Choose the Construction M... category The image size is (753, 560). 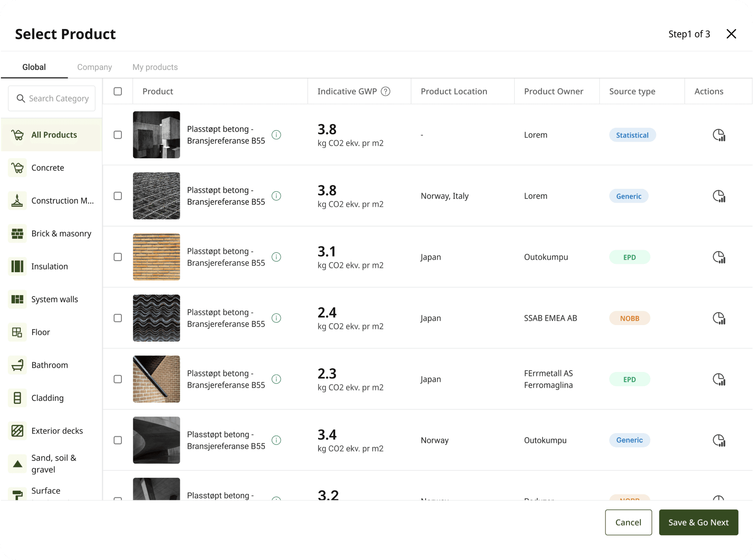(51, 201)
